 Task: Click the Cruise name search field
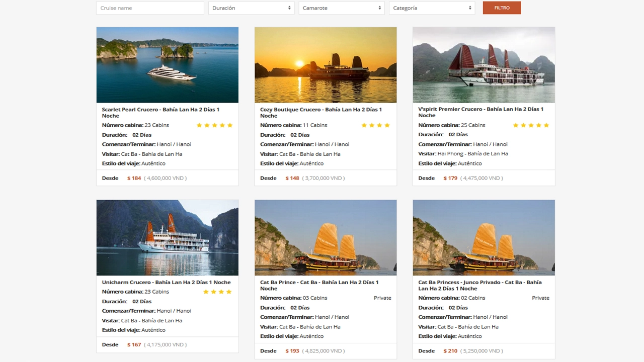150,8
